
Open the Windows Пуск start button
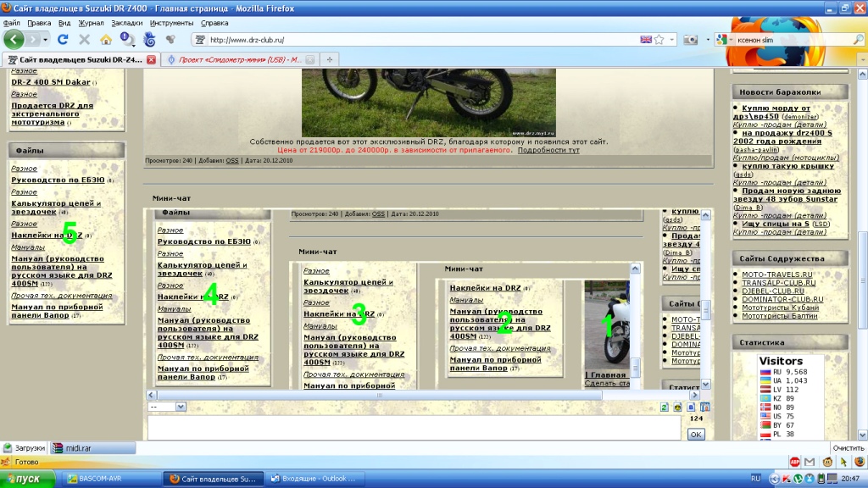coord(28,479)
